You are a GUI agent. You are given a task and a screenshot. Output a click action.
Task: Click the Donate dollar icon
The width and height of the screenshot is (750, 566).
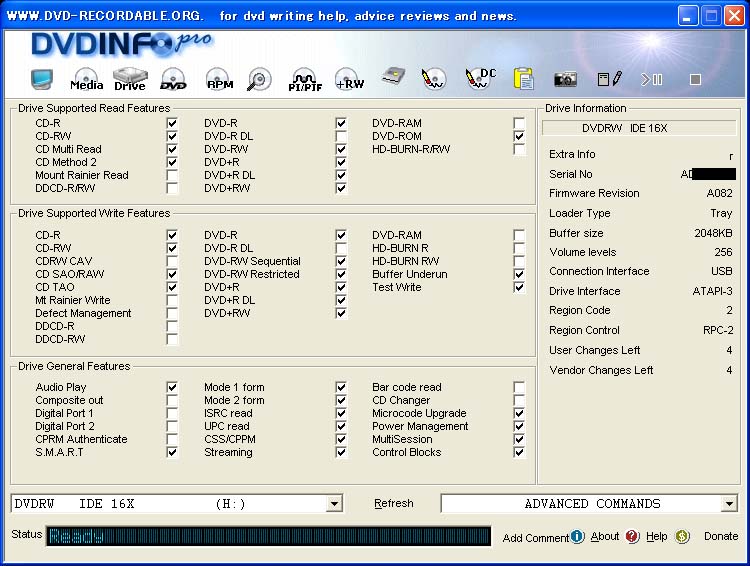point(683,536)
